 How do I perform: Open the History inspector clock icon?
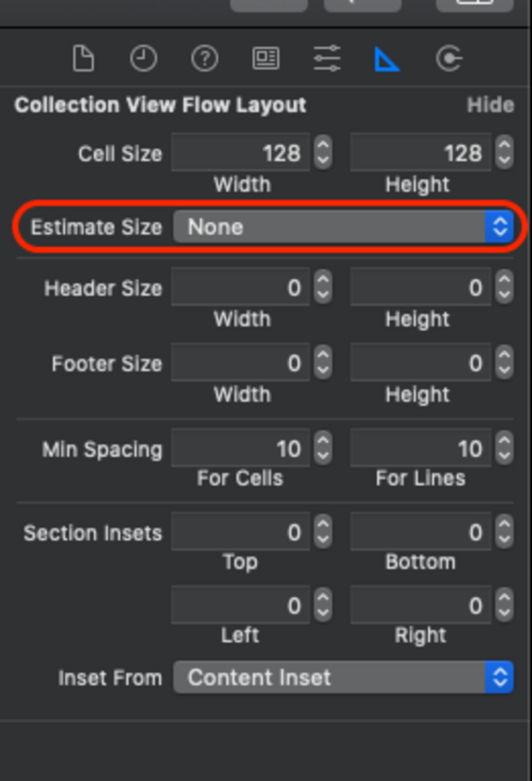[x=143, y=59]
